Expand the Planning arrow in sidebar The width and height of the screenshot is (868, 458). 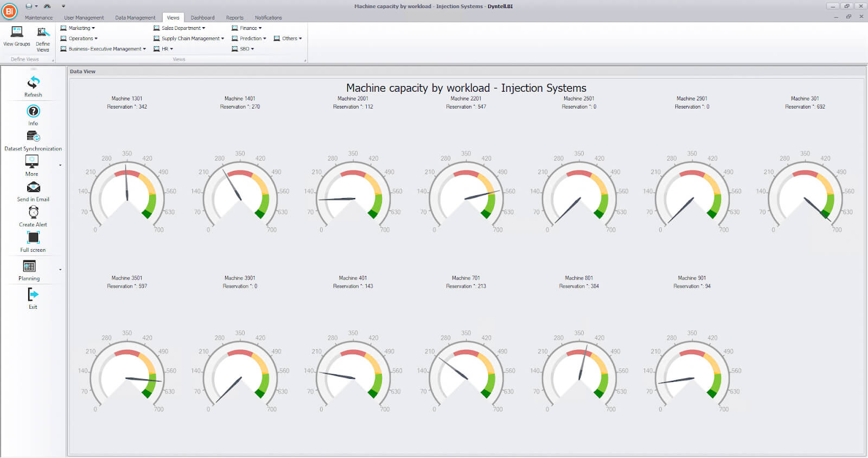(x=60, y=269)
